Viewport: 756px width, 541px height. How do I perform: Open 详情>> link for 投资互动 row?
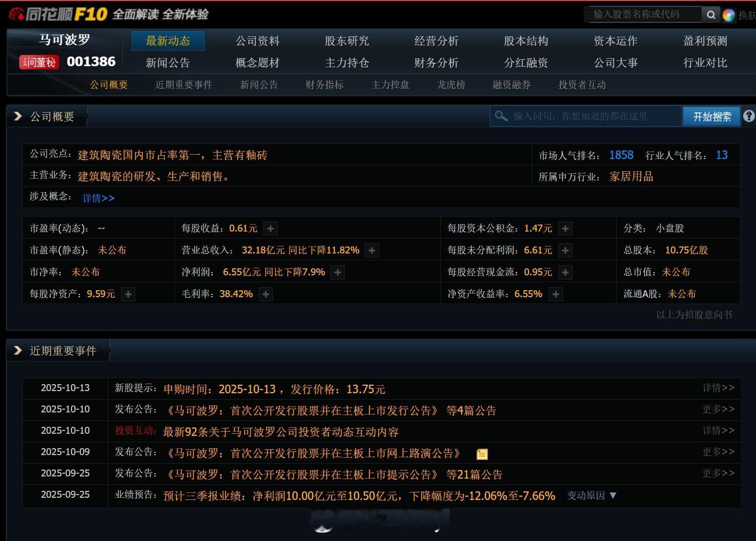718,431
